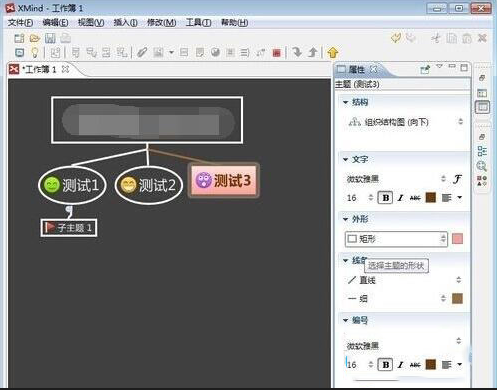The width and height of the screenshot is (497, 390).
Task: Toggle strikethrough ABC in the 编号 section
Action: (415, 365)
